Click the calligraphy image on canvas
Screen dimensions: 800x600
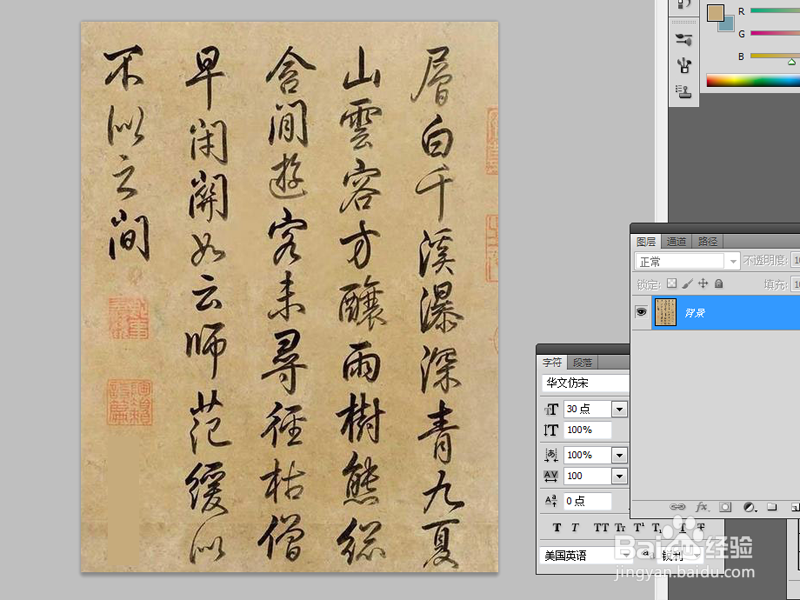(289, 296)
